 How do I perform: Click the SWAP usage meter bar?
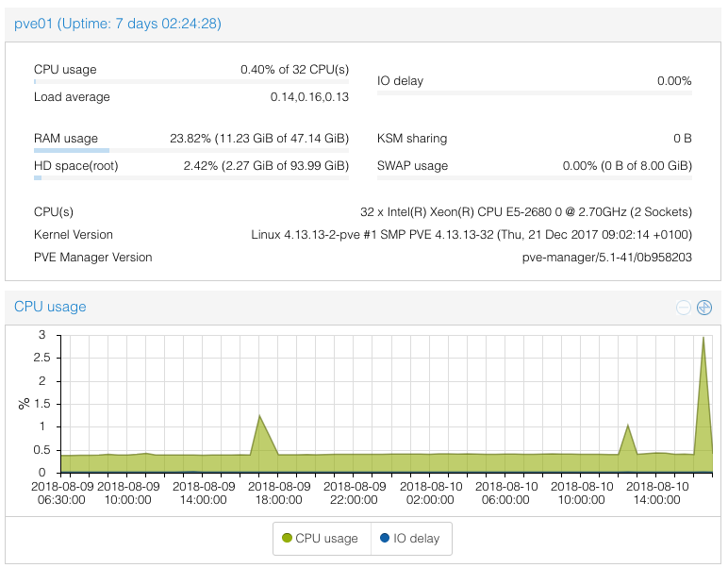535,177
